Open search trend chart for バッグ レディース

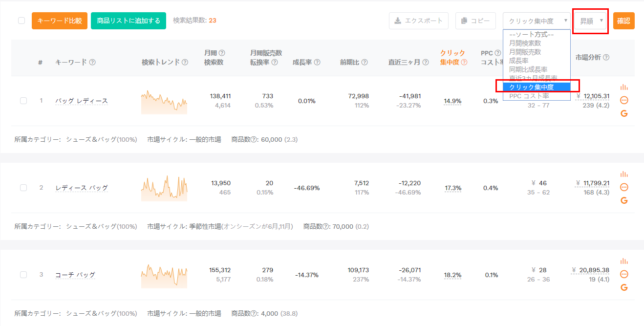click(x=164, y=102)
